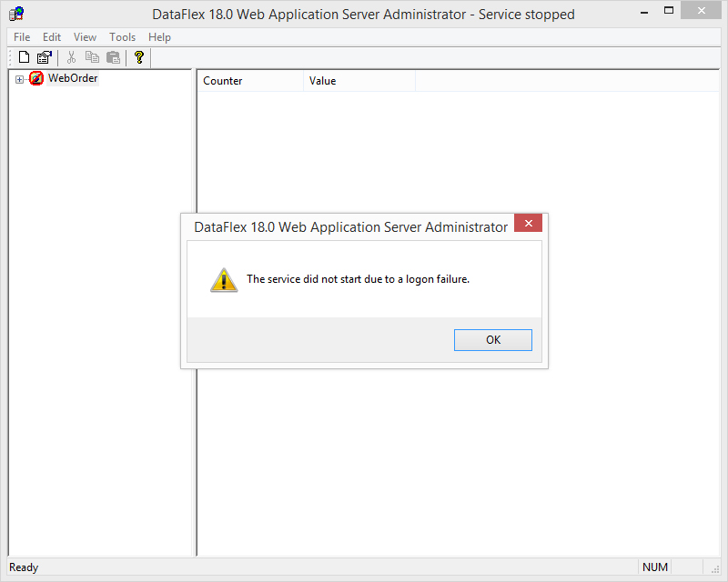Screen dimensions: 728x582
Task: Open the File menu
Action: (x=22, y=37)
